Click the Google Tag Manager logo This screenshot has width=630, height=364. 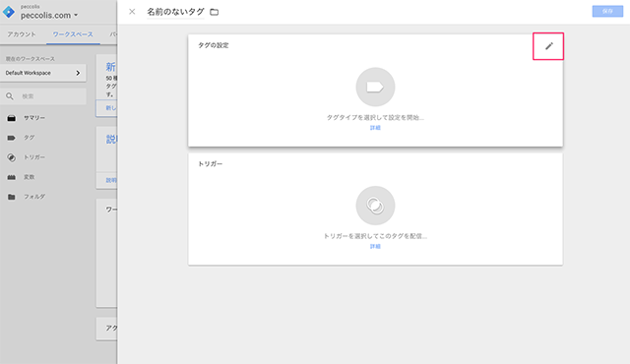point(9,12)
